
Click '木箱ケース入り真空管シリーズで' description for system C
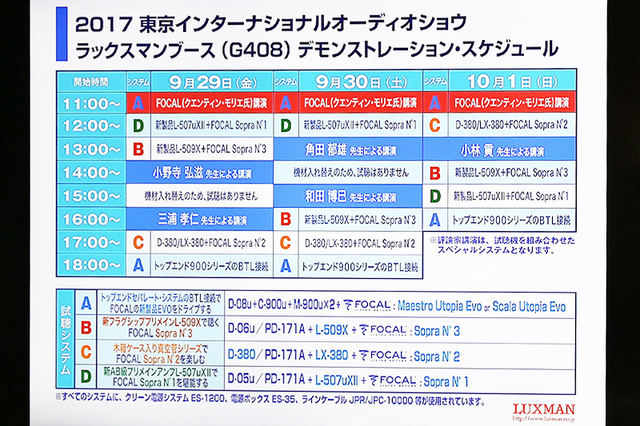(x=160, y=348)
